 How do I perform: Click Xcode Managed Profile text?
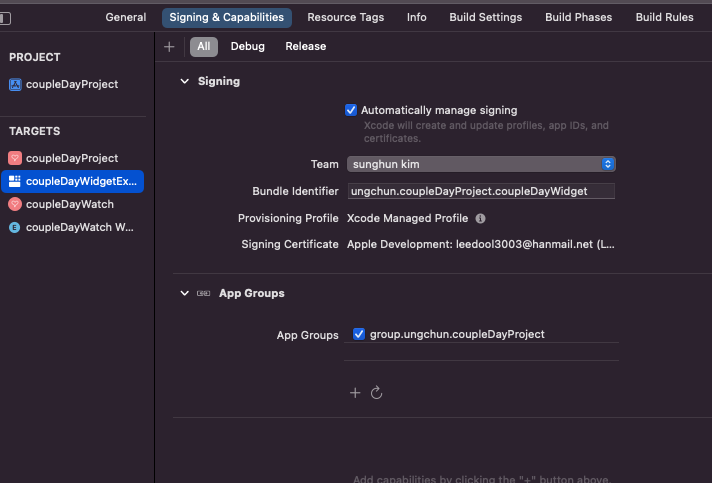point(407,218)
